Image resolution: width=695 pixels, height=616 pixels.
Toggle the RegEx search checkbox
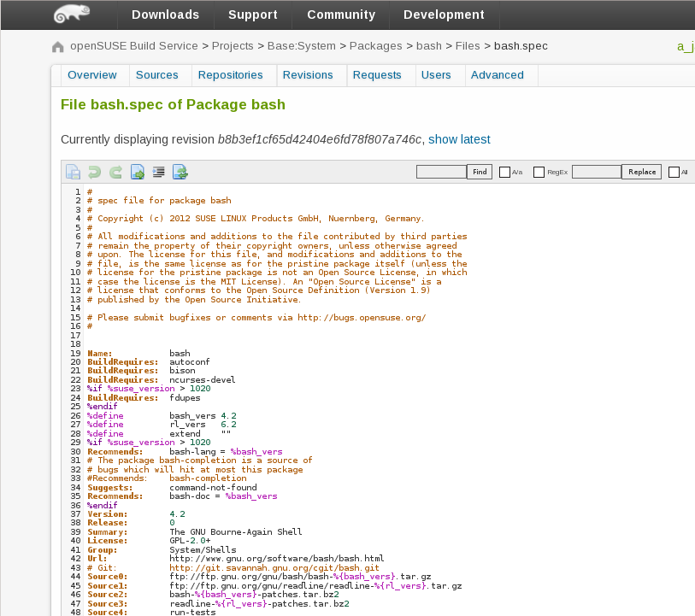539,172
